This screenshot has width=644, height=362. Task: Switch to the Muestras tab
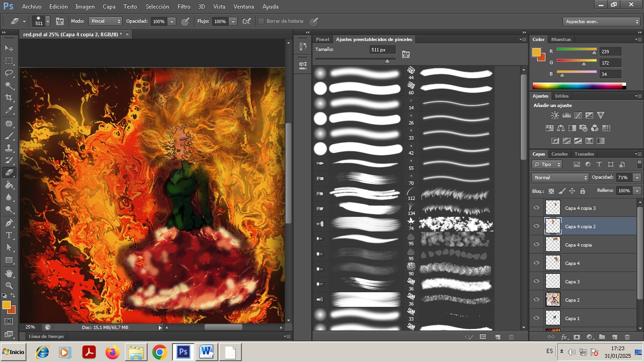(x=561, y=40)
